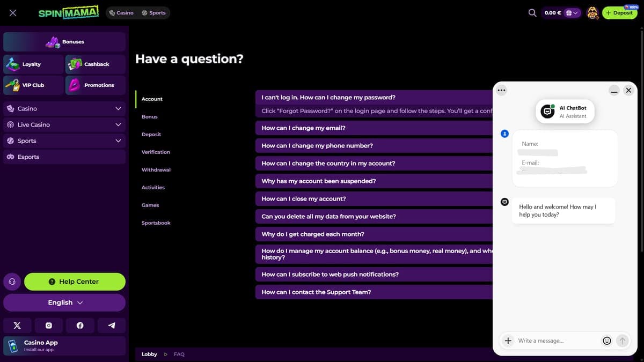Collapse 'I can't log in' question
This screenshot has width=644, height=362.
374,98
